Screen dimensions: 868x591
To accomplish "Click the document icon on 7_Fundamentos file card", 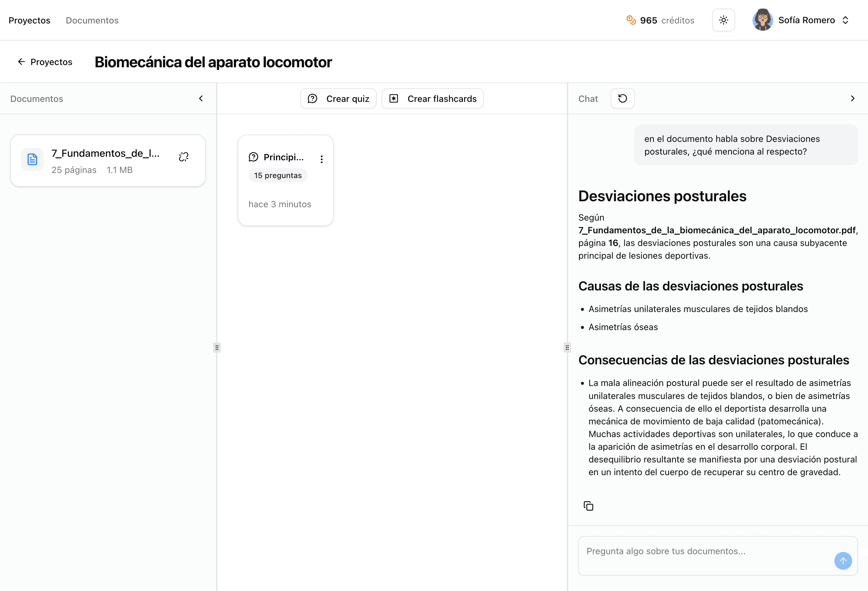I will point(32,159).
